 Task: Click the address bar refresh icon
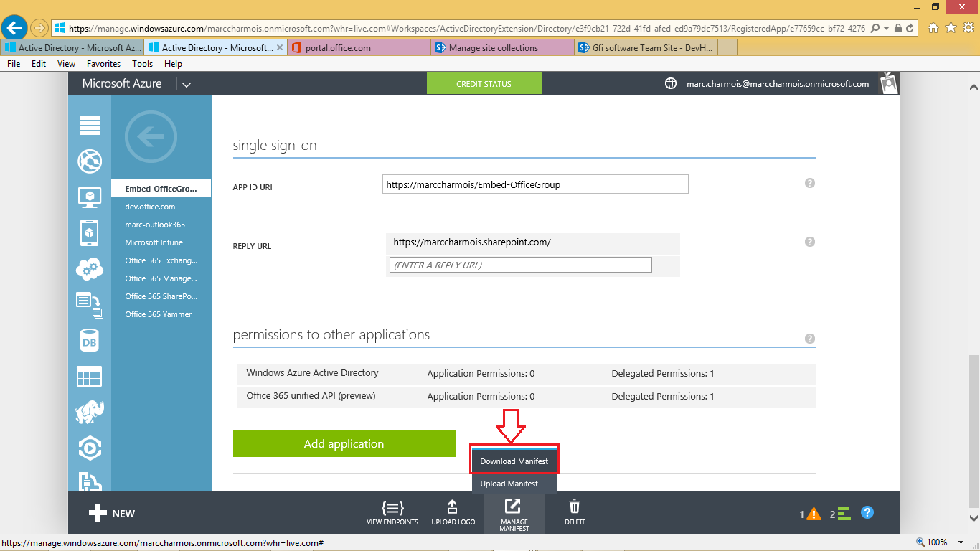pos(910,29)
